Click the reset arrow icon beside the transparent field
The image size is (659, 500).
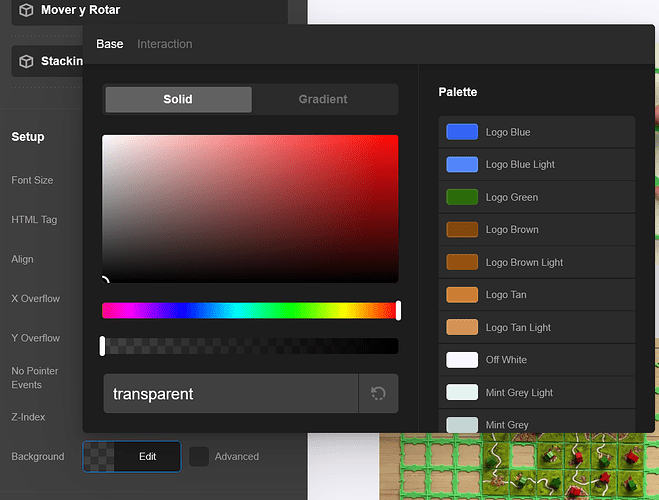[378, 394]
